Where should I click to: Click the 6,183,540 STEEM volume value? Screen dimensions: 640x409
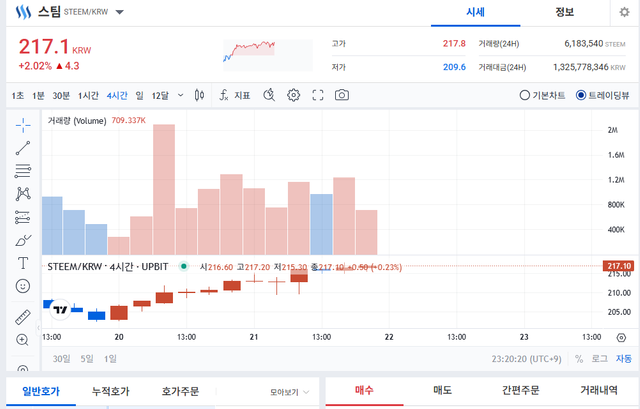pos(595,44)
